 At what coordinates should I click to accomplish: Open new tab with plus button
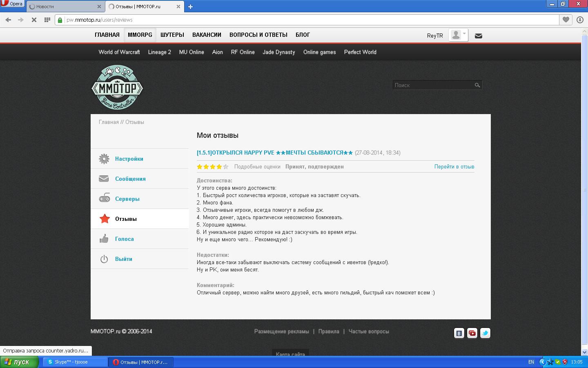pos(190,7)
